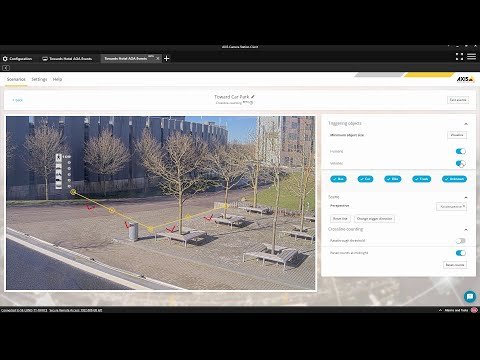Image resolution: width=480 pixels, height=360 pixels.
Task: Click the Toward Car Park scenario title
Action: (232, 97)
